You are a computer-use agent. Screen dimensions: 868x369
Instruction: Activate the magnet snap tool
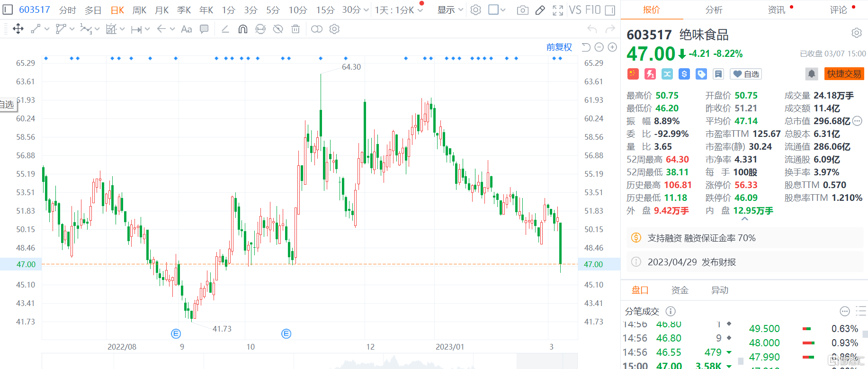click(242, 29)
